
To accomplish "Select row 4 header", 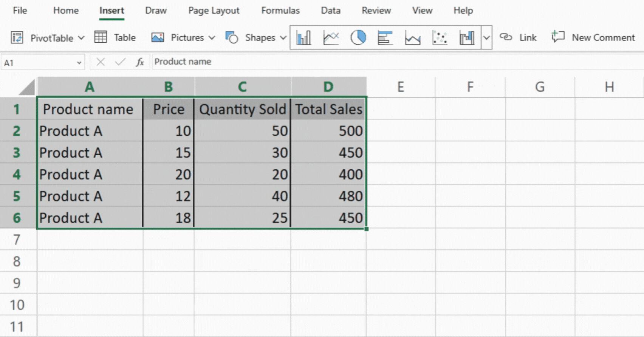I will (17, 174).
